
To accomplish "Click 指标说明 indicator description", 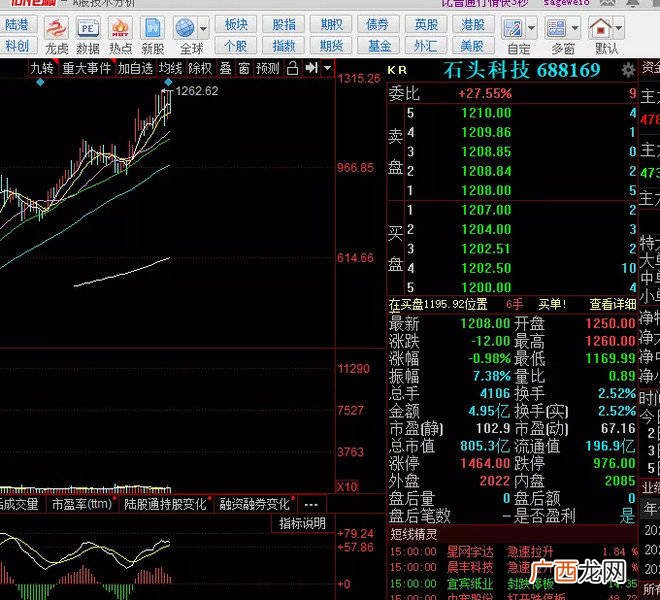I will tap(303, 523).
